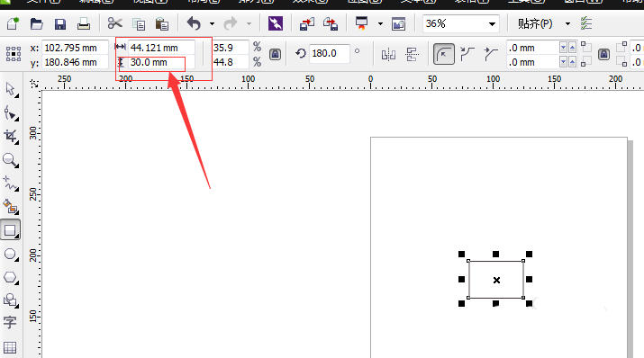Viewport: 644px width, 358px height.
Task: Cut the selection with the scissors icon
Action: click(115, 23)
